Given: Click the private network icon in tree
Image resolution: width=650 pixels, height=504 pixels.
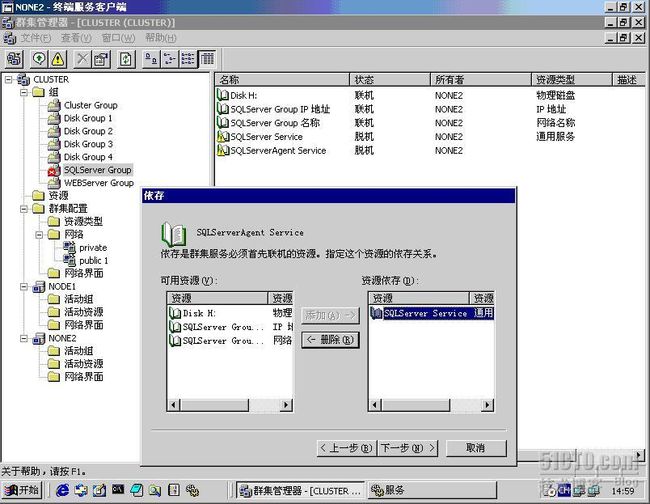Looking at the screenshot, I should [x=69, y=247].
